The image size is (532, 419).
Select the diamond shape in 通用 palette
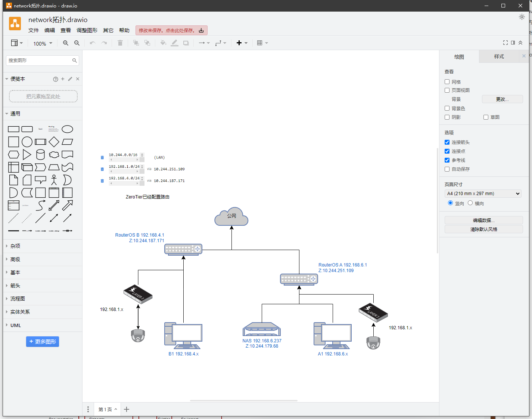pos(54,142)
